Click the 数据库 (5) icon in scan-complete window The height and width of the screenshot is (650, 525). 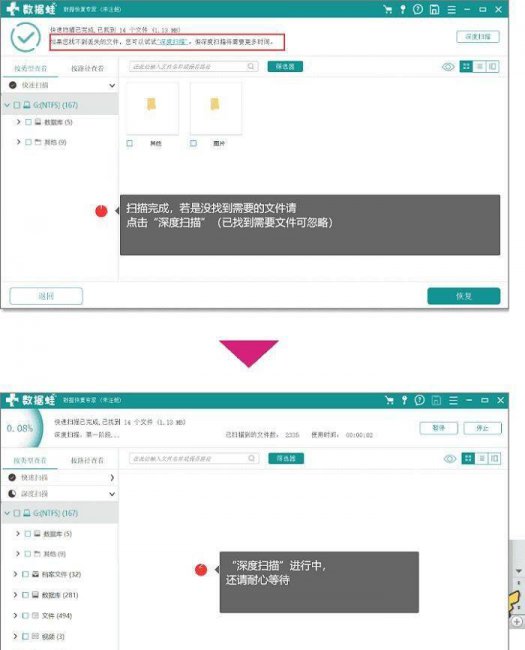coord(38,122)
